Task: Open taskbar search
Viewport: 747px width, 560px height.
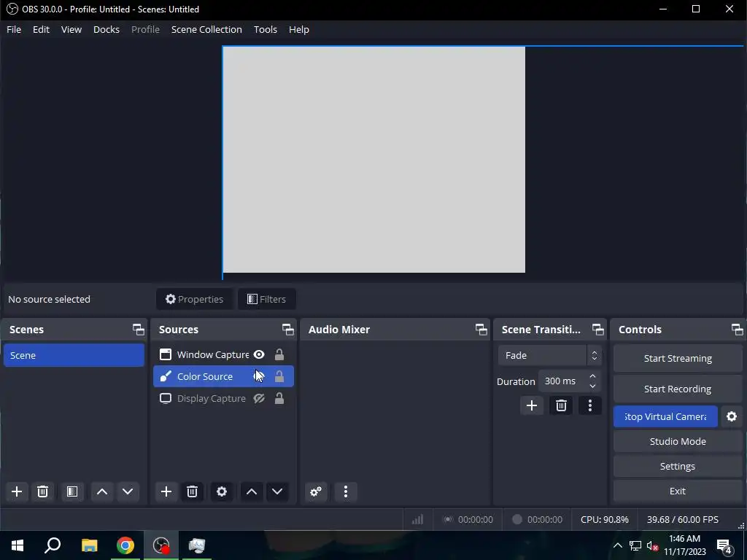Action: tap(53, 545)
